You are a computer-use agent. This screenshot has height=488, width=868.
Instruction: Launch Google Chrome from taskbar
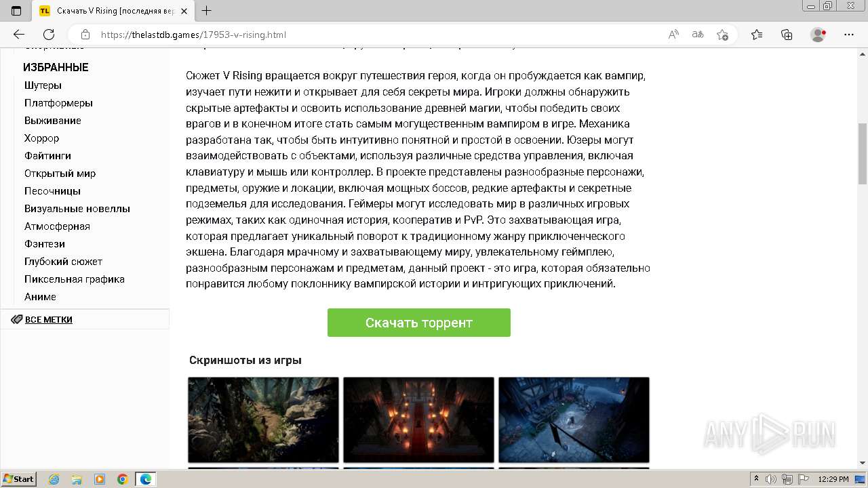[123, 479]
